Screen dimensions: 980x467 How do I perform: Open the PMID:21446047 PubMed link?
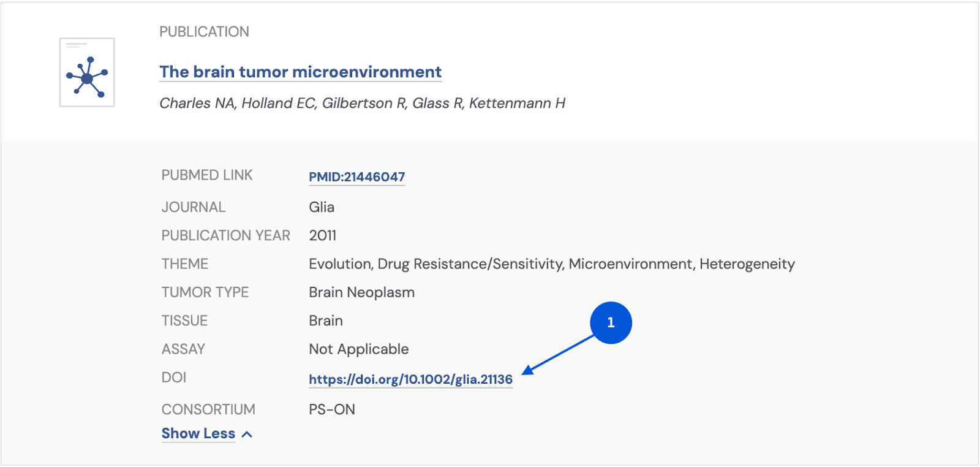(x=356, y=177)
